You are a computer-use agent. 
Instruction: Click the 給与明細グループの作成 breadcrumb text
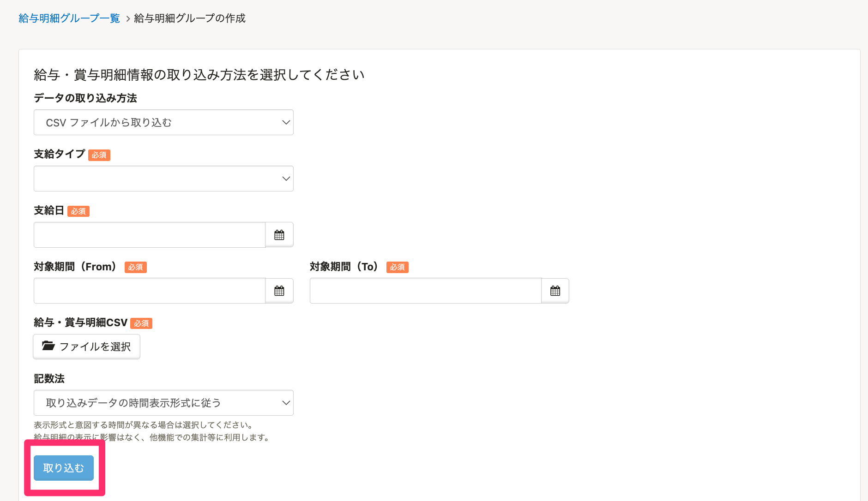pyautogui.click(x=190, y=18)
